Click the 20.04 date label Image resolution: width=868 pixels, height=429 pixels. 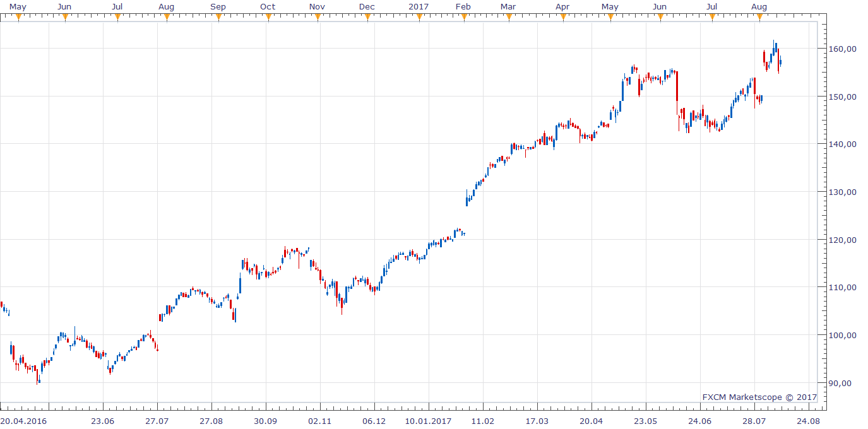[592, 421]
